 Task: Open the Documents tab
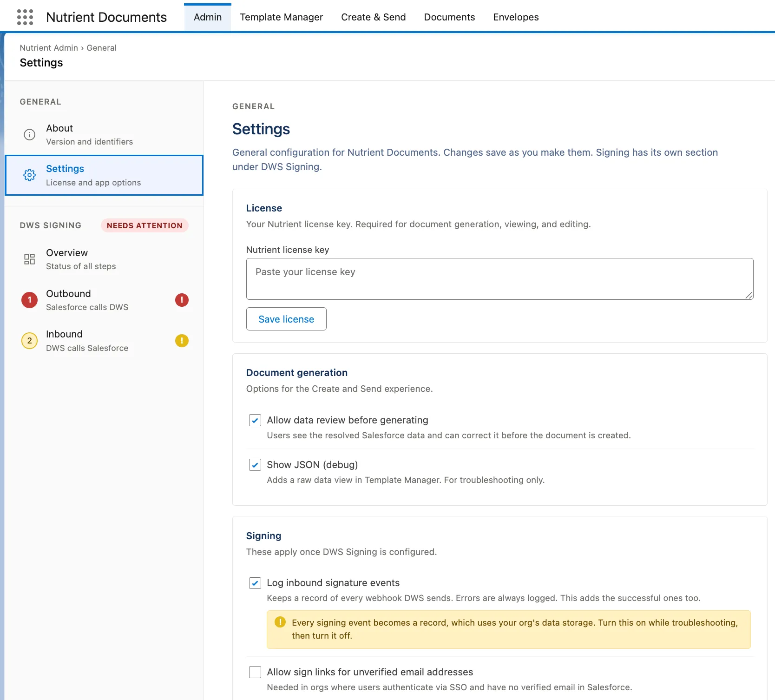449,17
